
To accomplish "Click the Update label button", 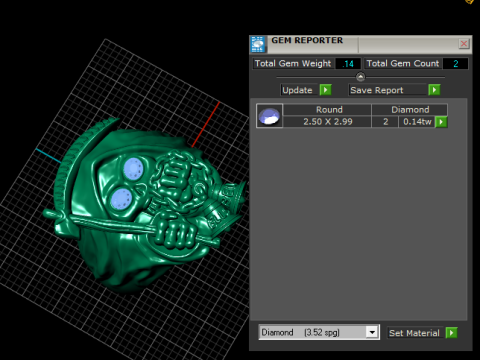I will click(x=298, y=90).
